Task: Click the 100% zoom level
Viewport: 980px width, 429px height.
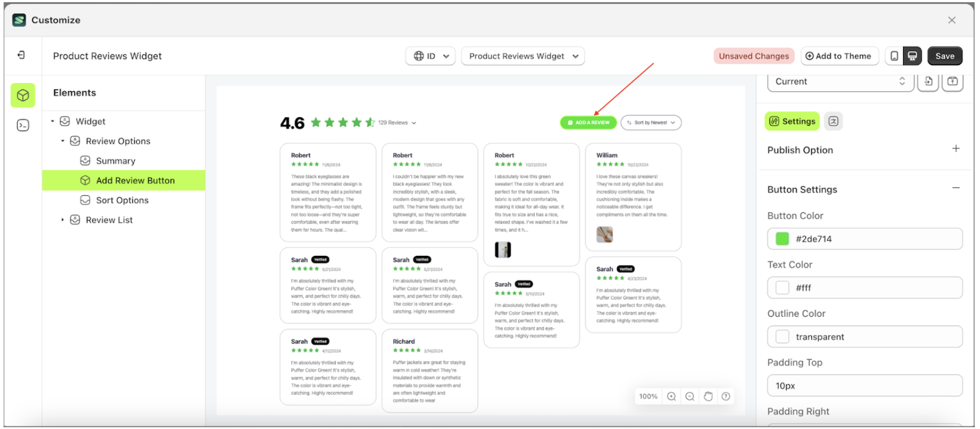Action: point(648,396)
